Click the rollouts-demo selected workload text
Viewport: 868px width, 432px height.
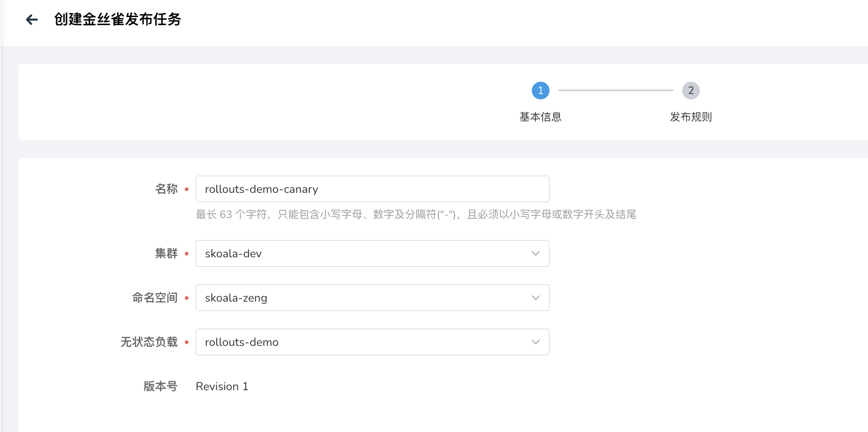point(241,342)
